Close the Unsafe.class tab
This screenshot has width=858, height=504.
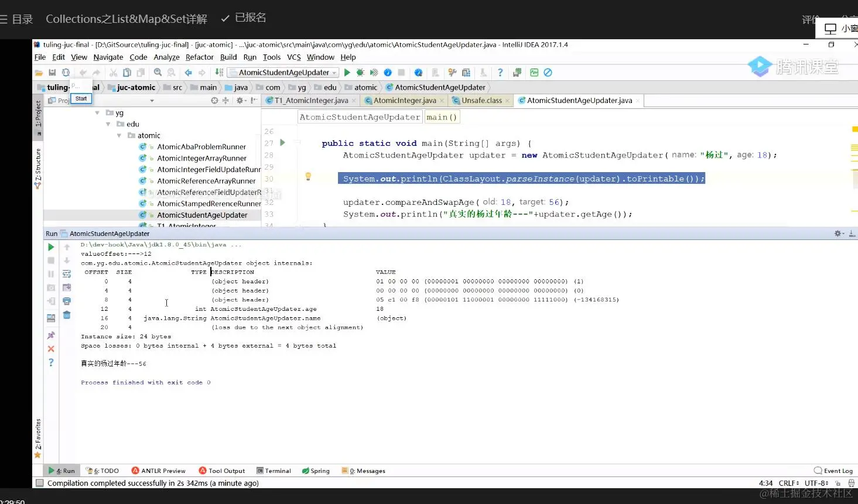tap(507, 101)
